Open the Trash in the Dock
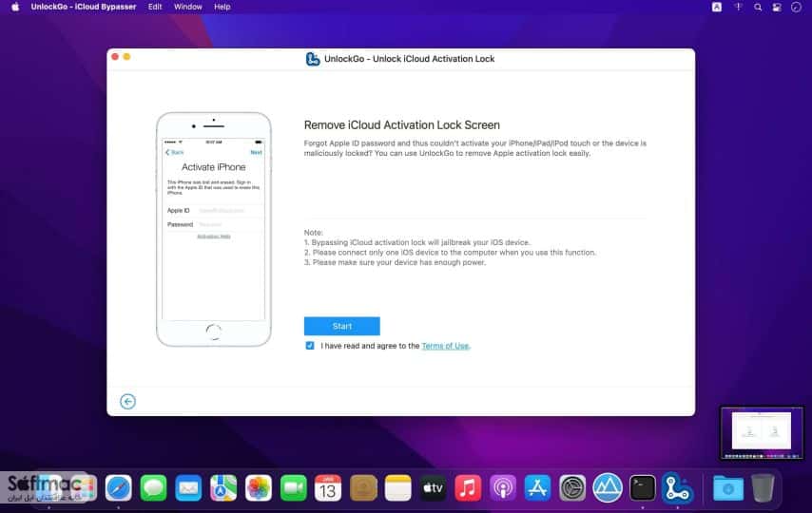 pos(763,487)
